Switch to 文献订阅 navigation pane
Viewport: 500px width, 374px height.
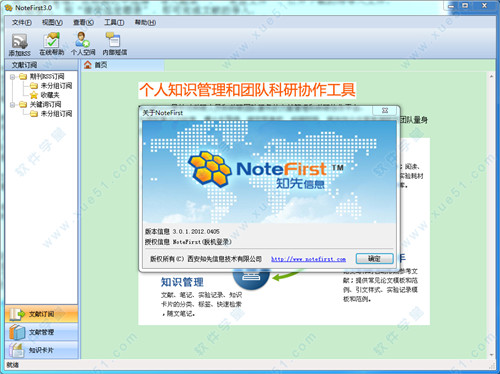coord(41,314)
